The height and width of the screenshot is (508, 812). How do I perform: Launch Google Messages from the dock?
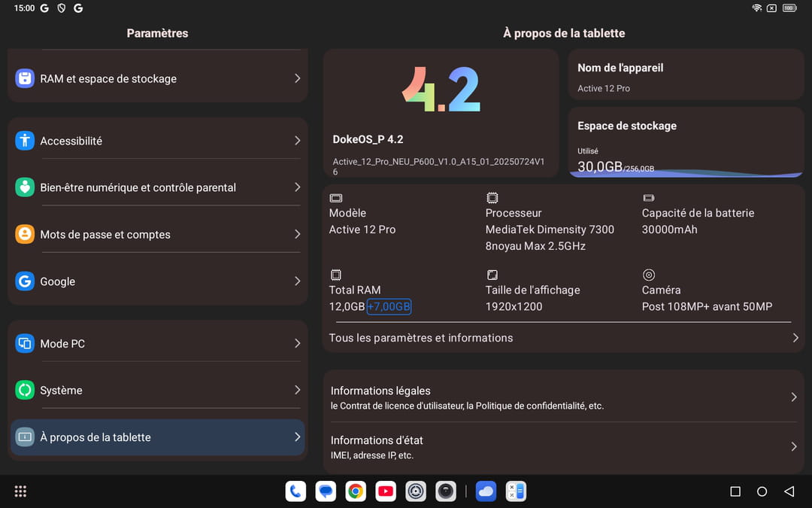point(326,491)
